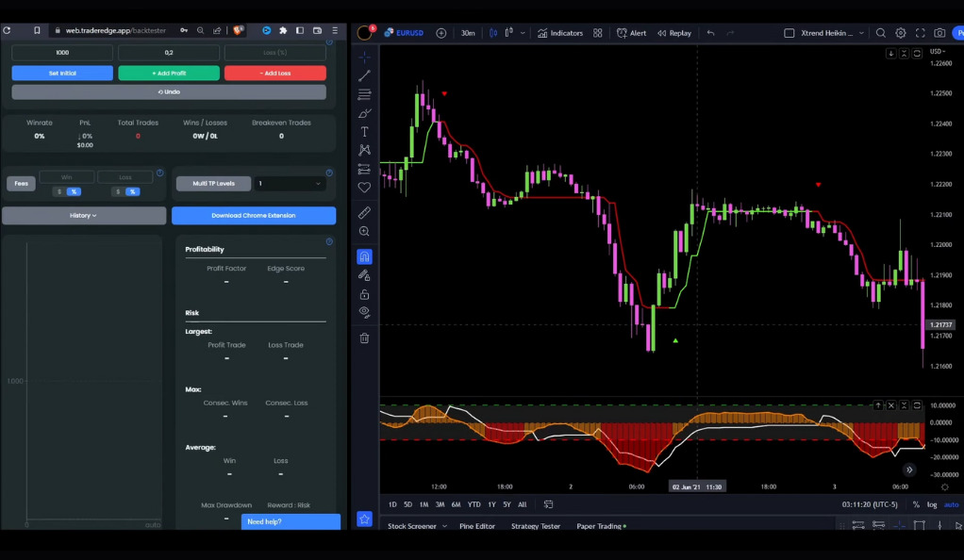Select the 1D date range
Screen dimensions: 964x560
pos(392,504)
